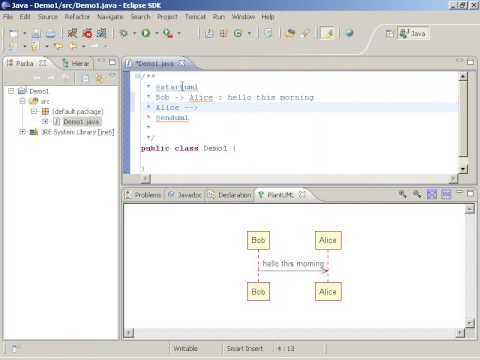Screen dimensions: 480x360
Task: Select the Java perspective button
Action: tap(413, 33)
